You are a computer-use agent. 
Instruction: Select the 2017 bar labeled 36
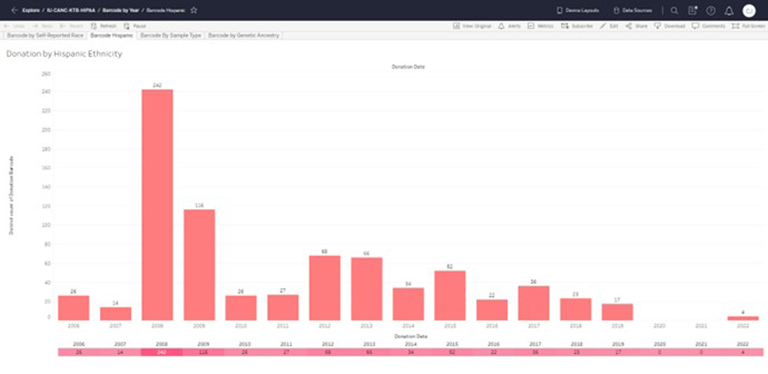pos(534,303)
